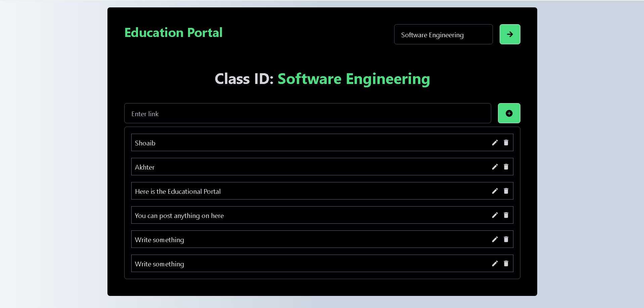Viewport: 644px width, 308px height.
Task: Delete the first 'Write something' post
Action: 506,239
